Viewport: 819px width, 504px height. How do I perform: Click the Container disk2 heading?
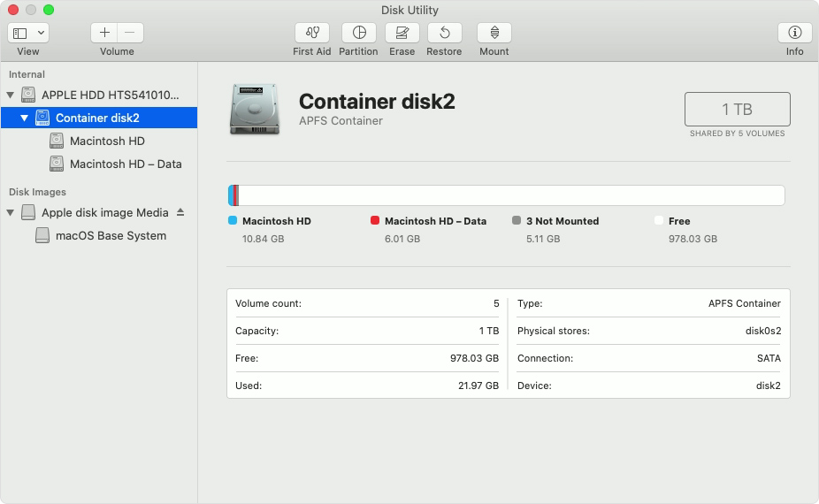(377, 102)
